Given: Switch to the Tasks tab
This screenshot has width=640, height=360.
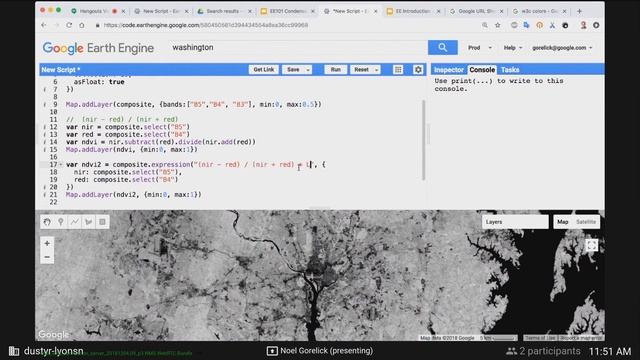Looking at the screenshot, I should [510, 70].
